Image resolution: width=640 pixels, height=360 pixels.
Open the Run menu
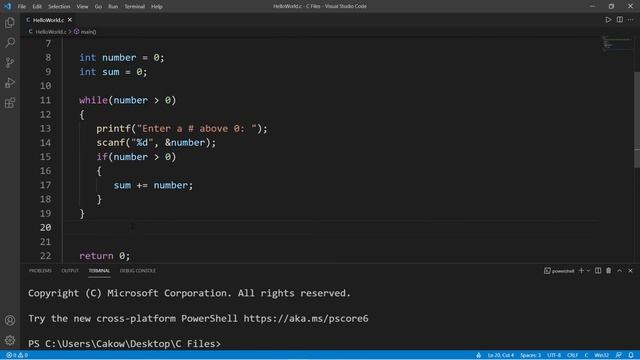(x=113, y=7)
